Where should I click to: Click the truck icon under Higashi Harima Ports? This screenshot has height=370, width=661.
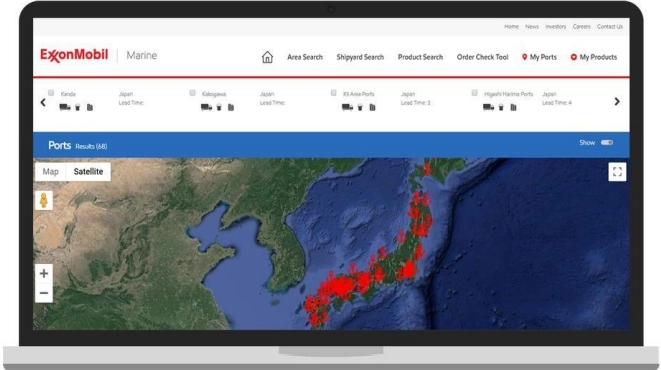488,107
